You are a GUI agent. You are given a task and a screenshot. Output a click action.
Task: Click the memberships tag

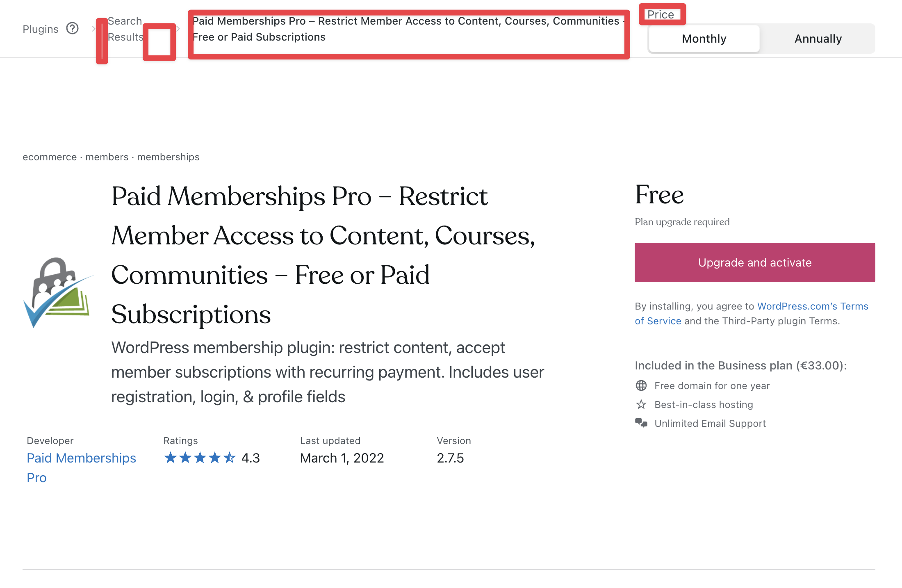(x=168, y=157)
